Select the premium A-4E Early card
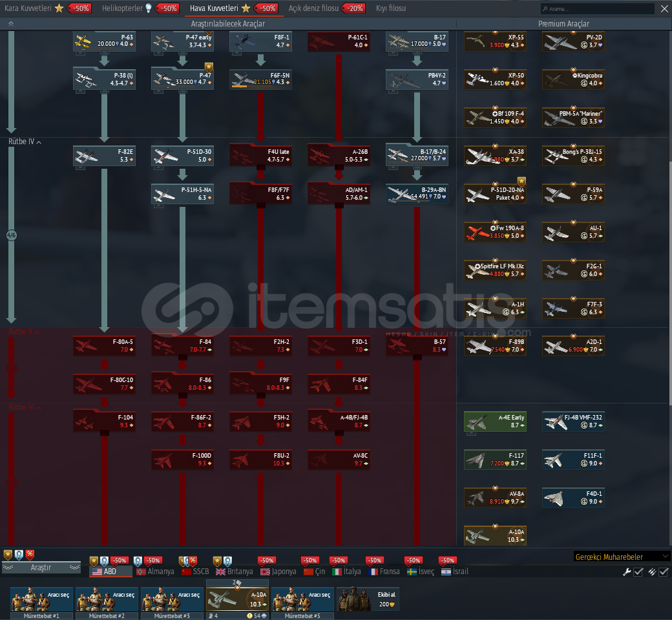This screenshot has width=672, height=620. click(x=495, y=422)
